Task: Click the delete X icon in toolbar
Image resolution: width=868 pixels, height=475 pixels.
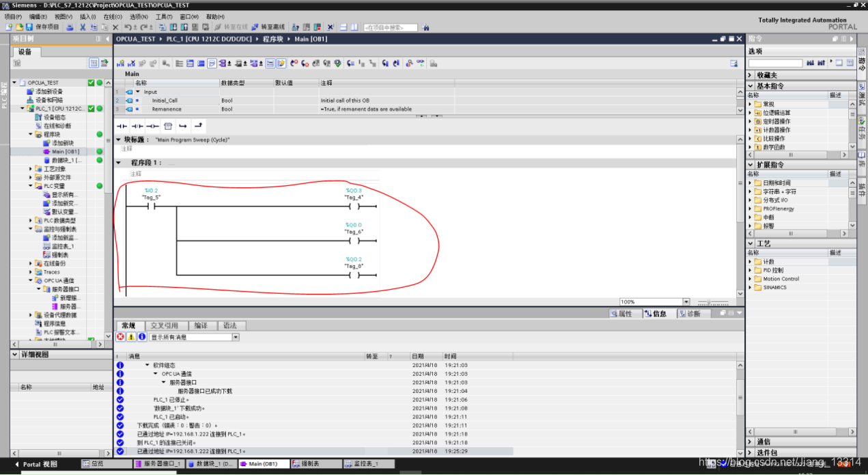Action: (x=115, y=27)
